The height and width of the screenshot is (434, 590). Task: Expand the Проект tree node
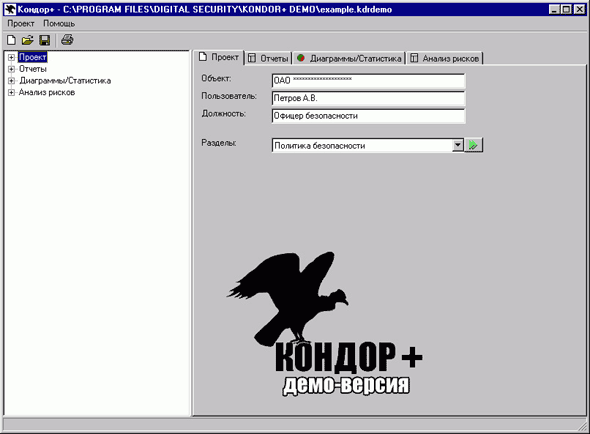click(x=11, y=57)
